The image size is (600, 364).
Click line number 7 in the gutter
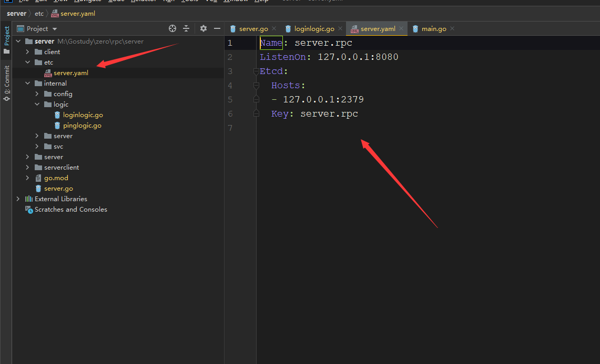point(230,128)
